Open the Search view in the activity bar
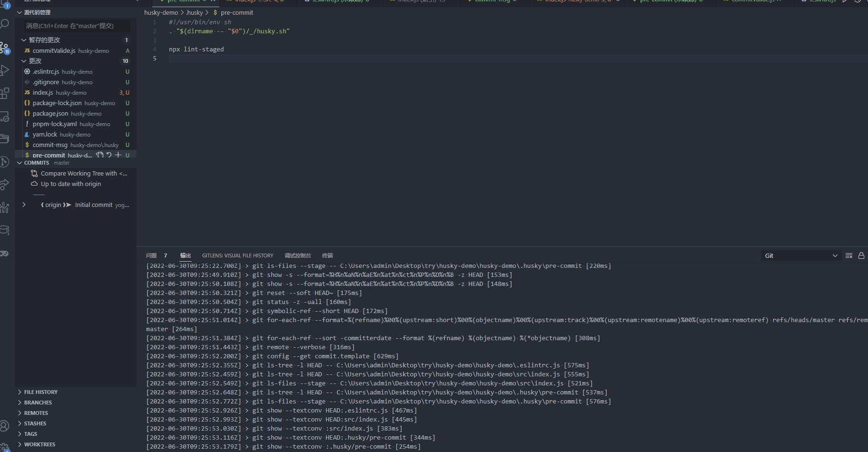 click(5, 24)
